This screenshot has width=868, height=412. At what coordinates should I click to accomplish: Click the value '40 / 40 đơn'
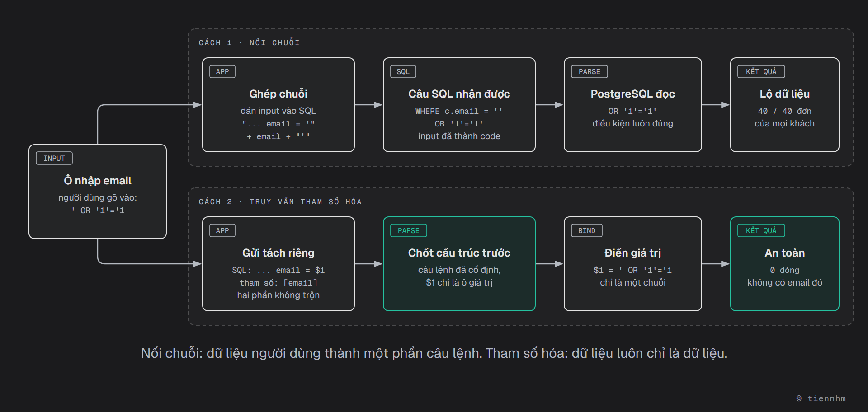[785, 111]
